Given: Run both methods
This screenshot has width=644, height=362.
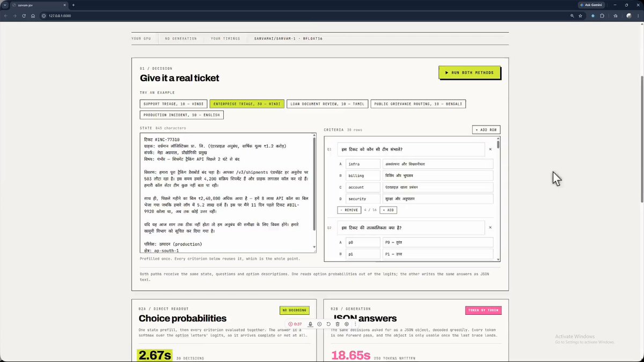Looking at the screenshot, I should click(470, 72).
